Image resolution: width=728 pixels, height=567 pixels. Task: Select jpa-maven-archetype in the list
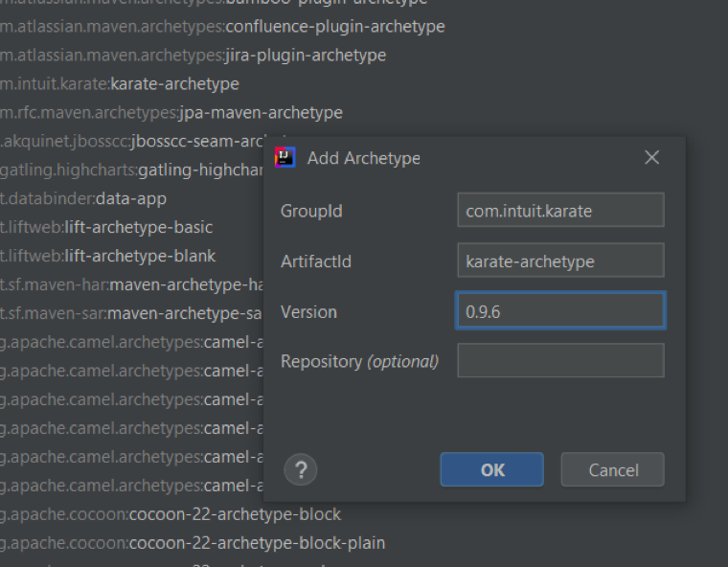pyautogui.click(x=171, y=113)
